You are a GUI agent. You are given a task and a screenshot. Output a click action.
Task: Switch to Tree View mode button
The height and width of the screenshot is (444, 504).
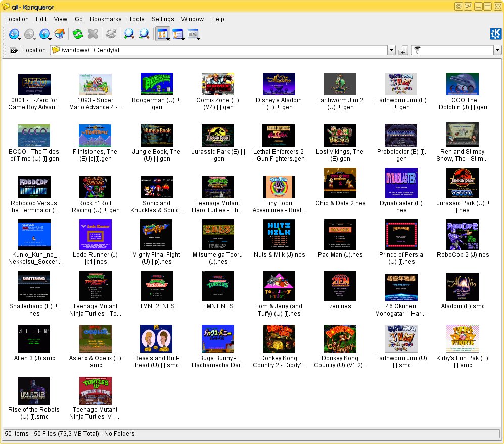[177, 34]
